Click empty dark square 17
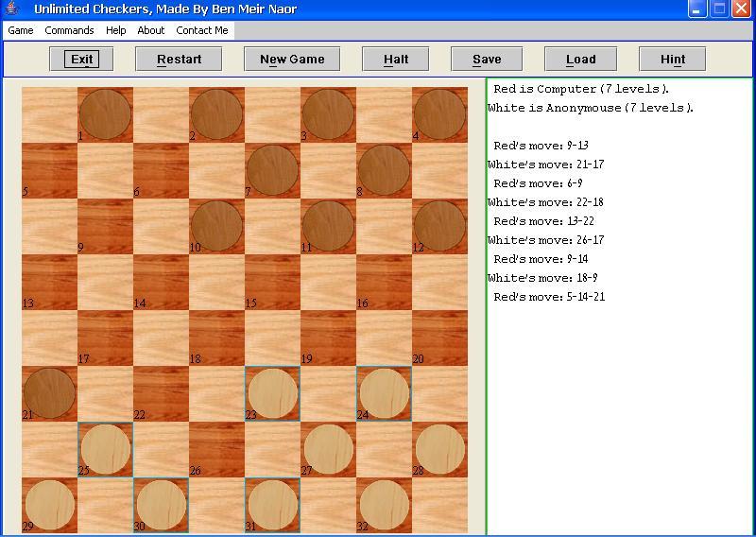The height and width of the screenshot is (537, 756). point(105,338)
